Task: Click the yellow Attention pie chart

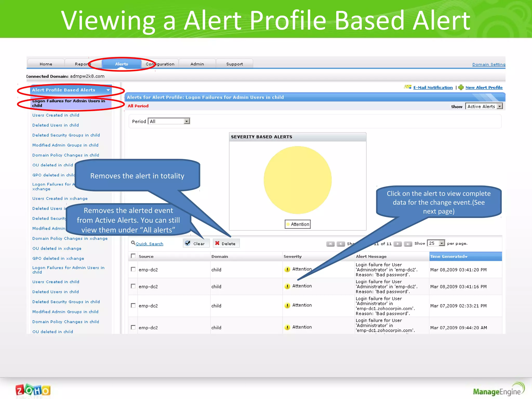Action: coord(297,180)
